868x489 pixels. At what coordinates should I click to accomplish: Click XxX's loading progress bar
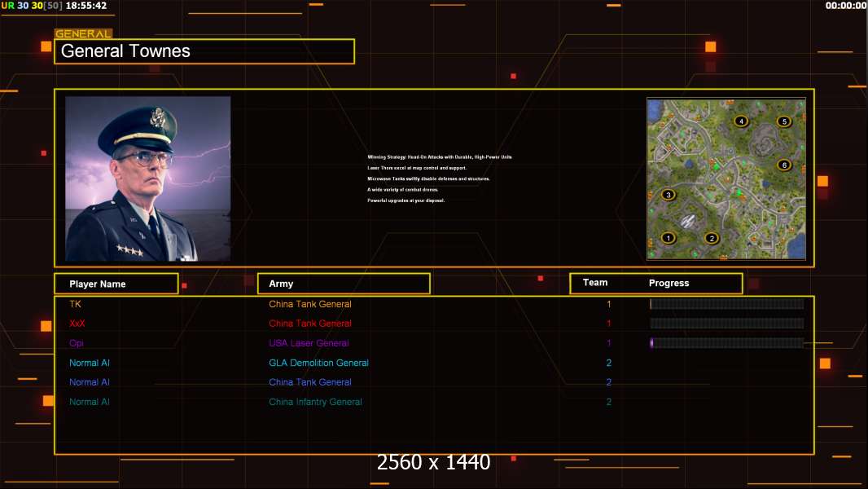click(727, 324)
